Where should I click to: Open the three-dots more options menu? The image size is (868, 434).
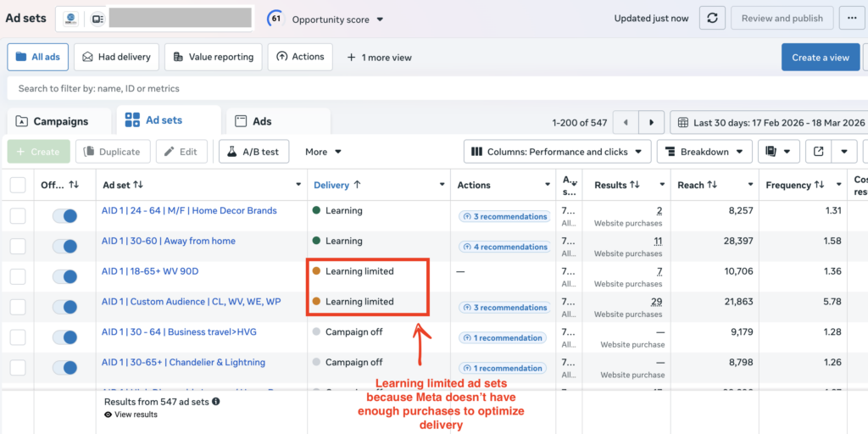point(851,19)
